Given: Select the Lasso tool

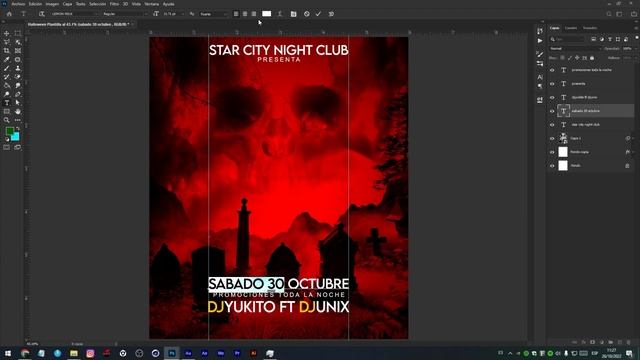Looking at the screenshot, I should click(7, 42).
